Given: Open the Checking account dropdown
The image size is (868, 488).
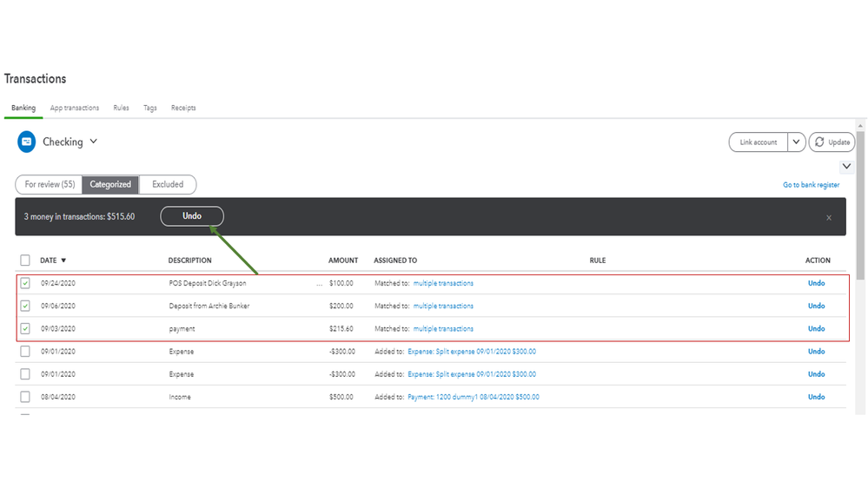Looking at the screenshot, I should point(94,142).
